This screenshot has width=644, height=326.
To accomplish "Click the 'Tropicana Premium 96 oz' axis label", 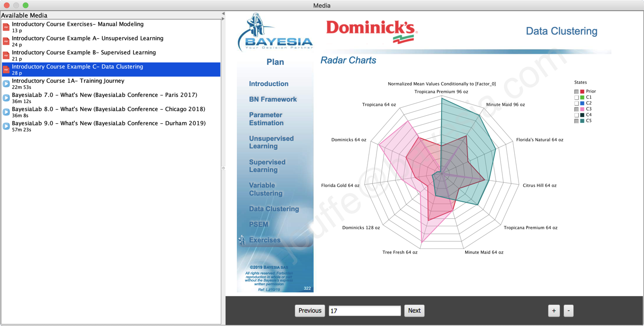I will 441,92.
